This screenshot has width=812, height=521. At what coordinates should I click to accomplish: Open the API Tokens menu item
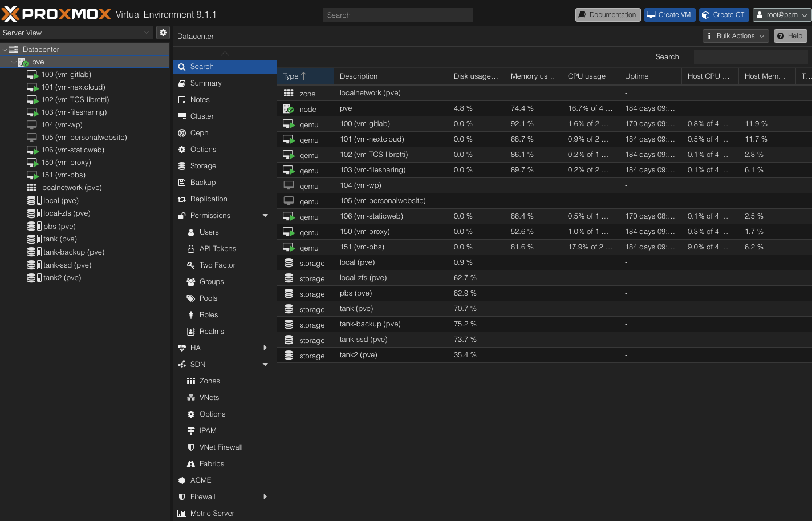point(225,249)
